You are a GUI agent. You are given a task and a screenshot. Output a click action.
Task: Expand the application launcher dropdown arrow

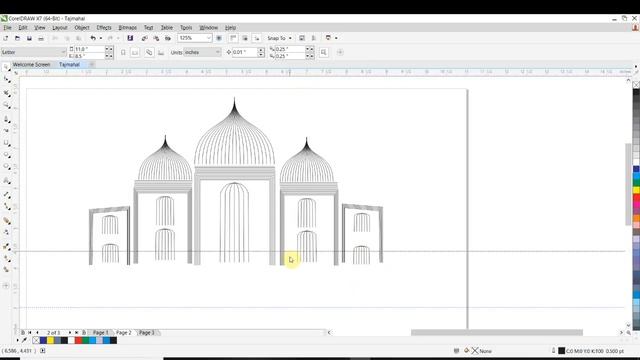(x=336, y=38)
